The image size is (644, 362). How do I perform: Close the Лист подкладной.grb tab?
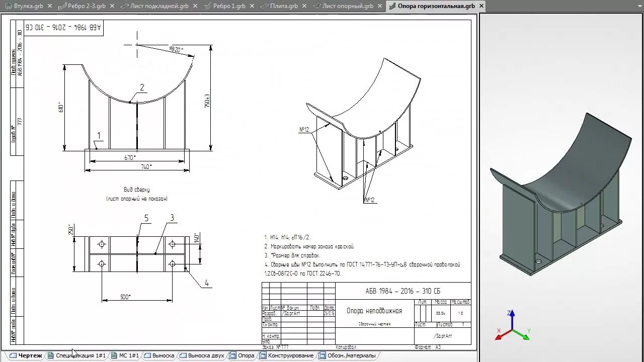pos(195,6)
